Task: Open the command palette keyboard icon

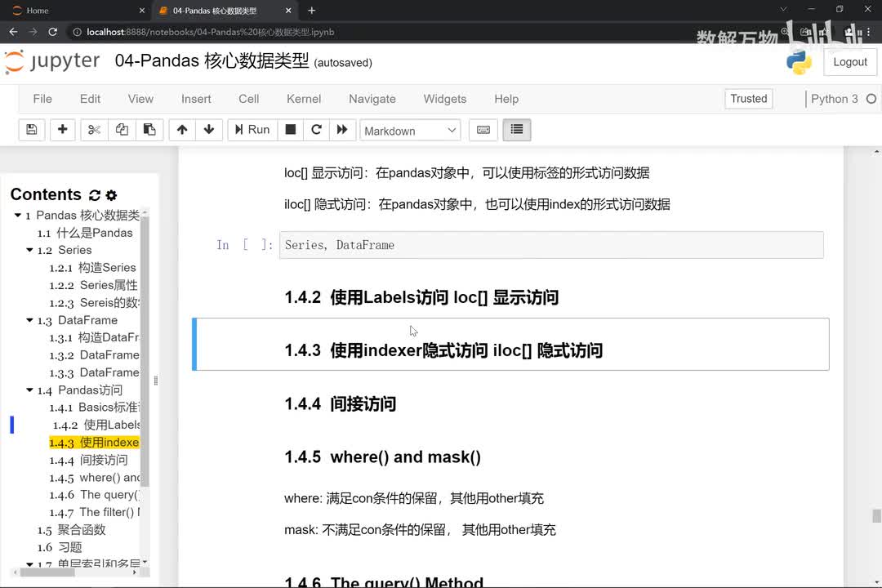Action: click(x=483, y=130)
